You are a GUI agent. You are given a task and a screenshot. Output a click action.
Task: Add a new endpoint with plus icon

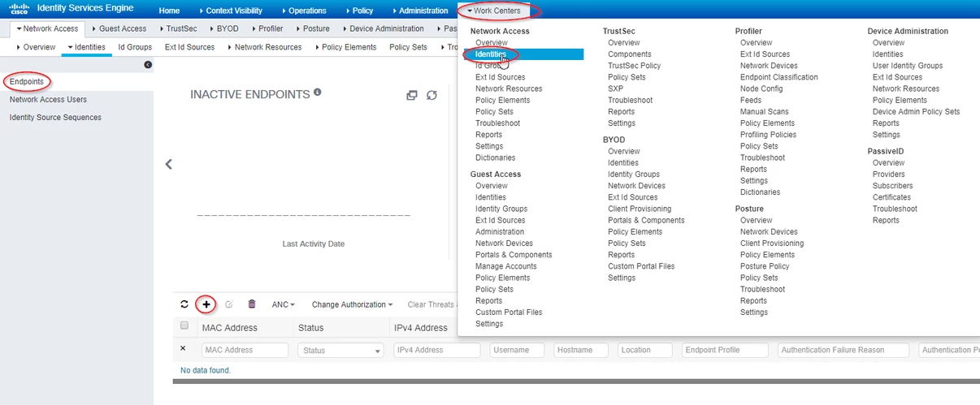click(206, 304)
